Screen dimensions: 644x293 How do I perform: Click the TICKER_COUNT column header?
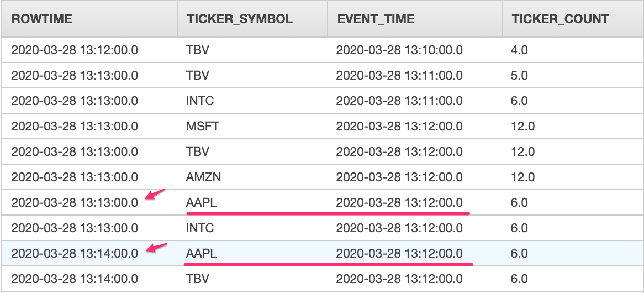pyautogui.click(x=560, y=19)
